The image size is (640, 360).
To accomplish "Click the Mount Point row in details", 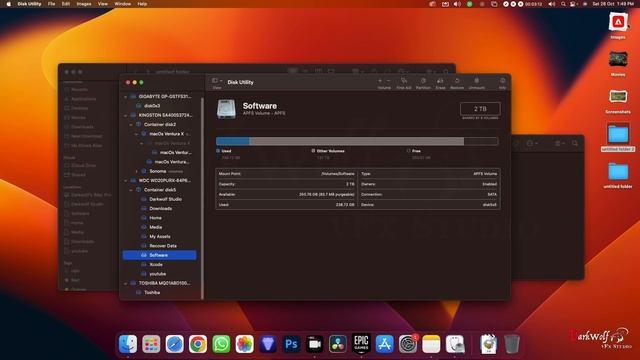I will click(286, 174).
